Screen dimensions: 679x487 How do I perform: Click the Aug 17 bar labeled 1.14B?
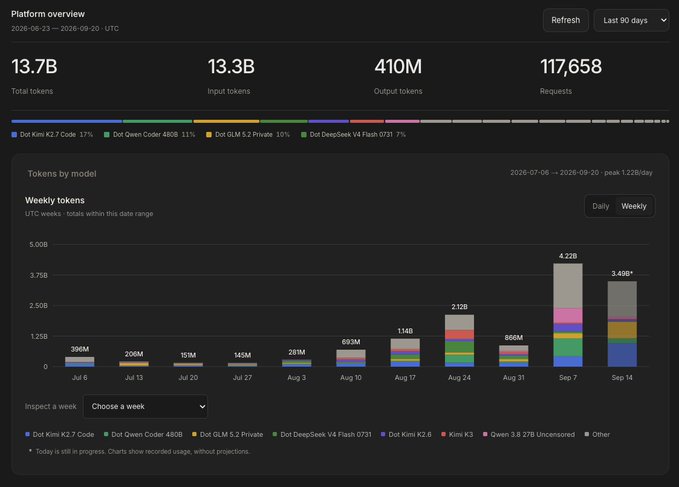(405, 353)
